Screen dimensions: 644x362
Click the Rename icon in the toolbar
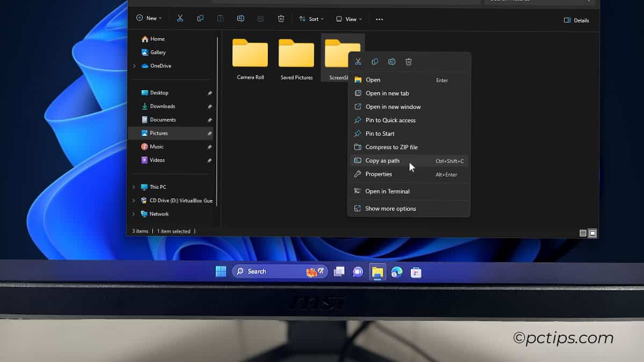[x=240, y=19]
